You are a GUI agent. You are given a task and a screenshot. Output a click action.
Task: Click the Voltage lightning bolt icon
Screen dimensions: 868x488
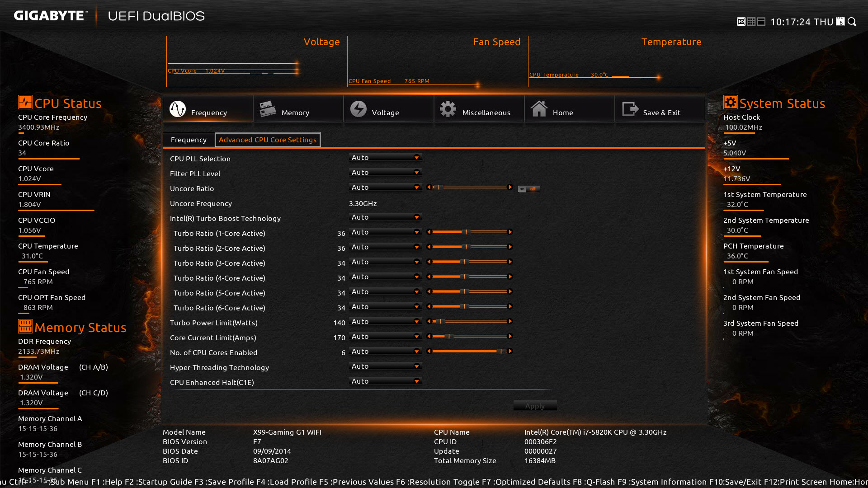[x=359, y=109]
